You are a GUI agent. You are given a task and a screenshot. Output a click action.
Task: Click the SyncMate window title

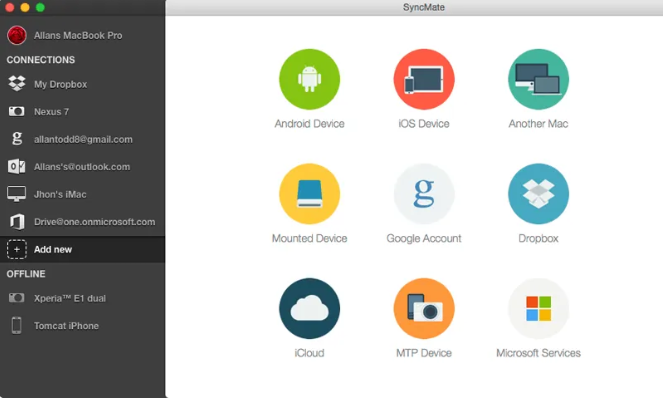[x=424, y=7]
